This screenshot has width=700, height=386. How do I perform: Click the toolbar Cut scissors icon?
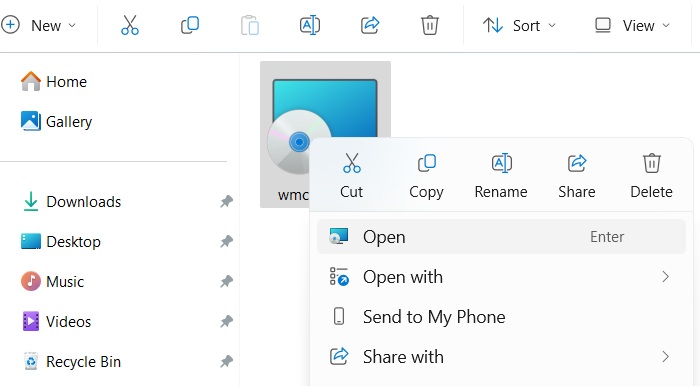pos(130,25)
